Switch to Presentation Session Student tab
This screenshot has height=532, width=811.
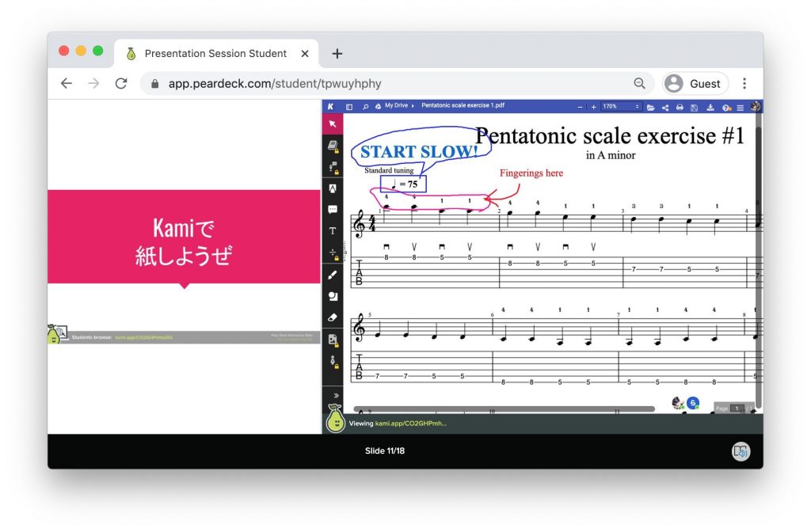[215, 54]
